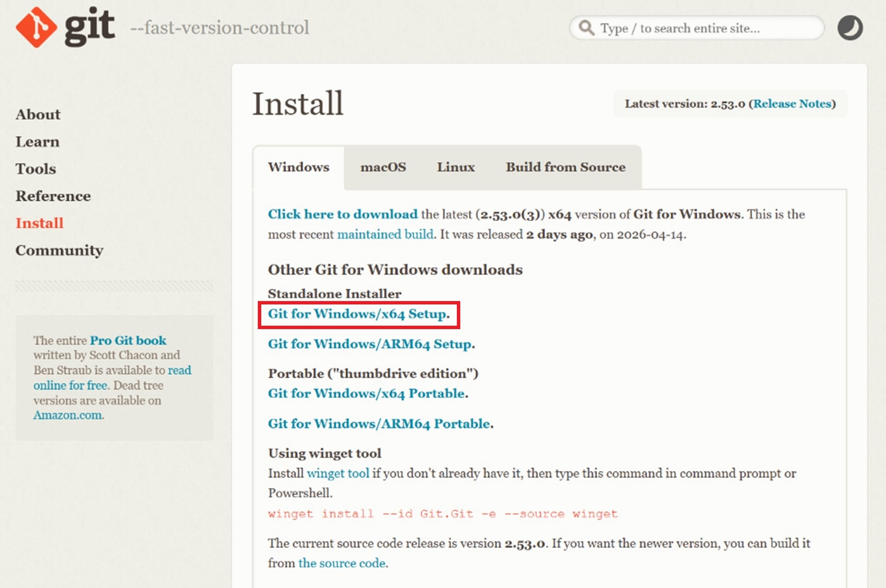Open the Install sidebar page
Viewport: 886px width, 588px height.
tap(39, 223)
